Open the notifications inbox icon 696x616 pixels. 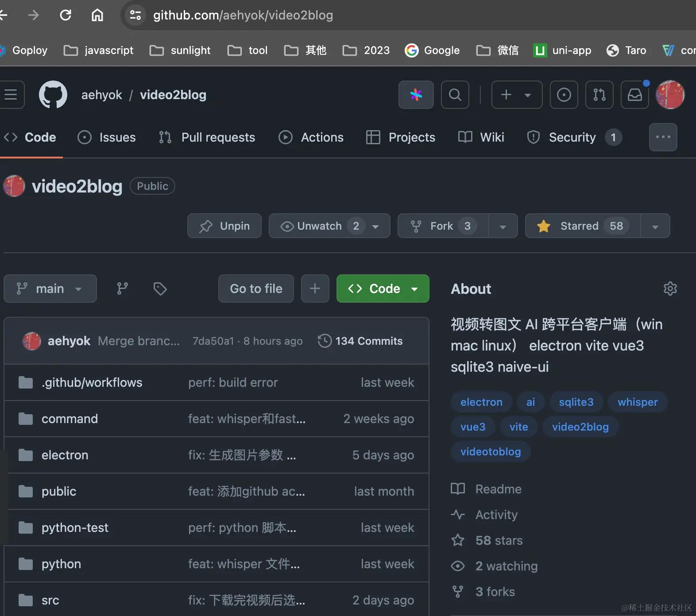click(635, 95)
